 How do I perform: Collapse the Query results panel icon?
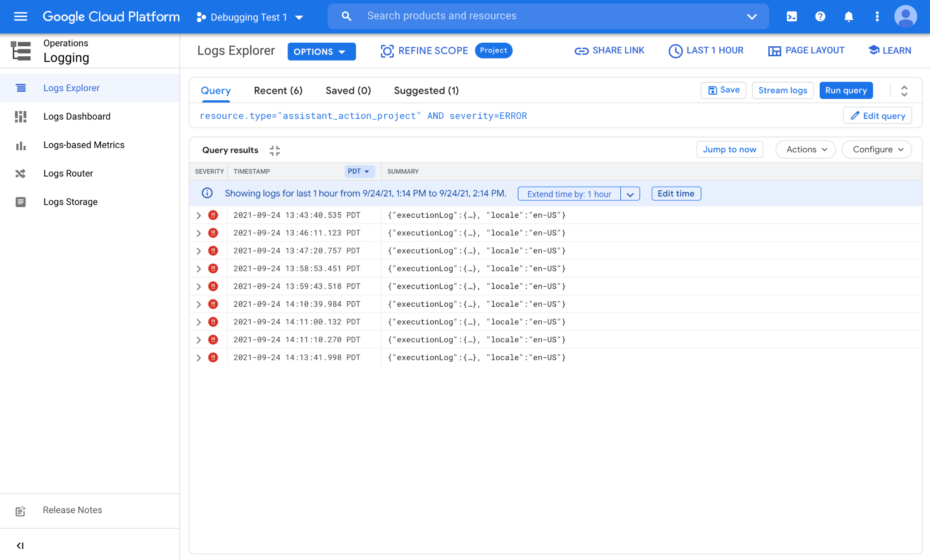point(275,151)
